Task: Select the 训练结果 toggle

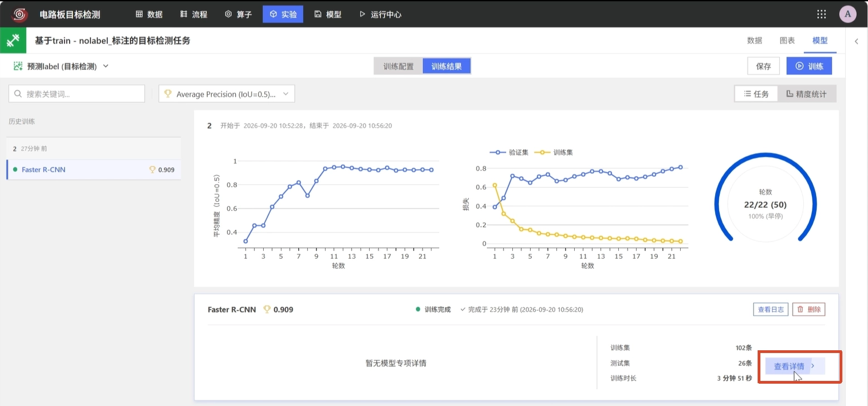Action: [447, 66]
